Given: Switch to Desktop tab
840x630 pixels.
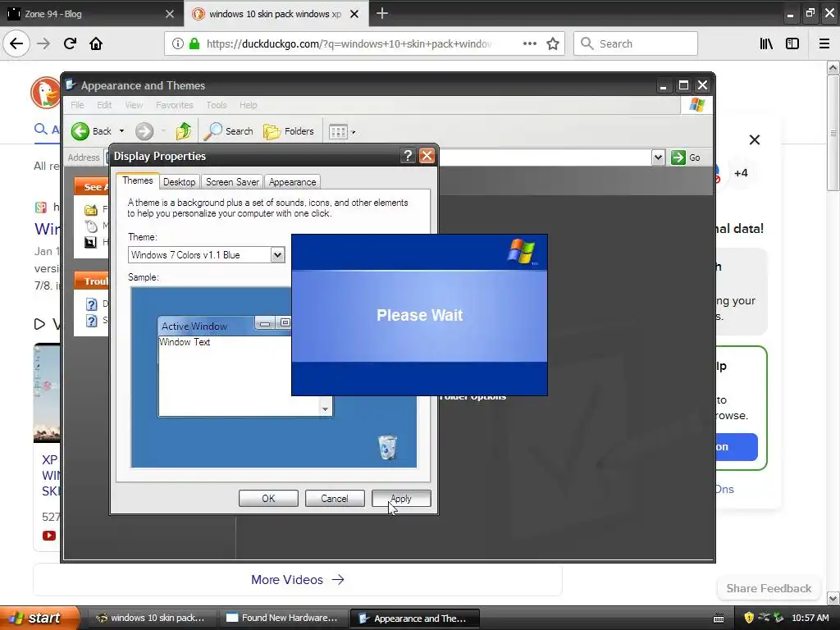Looking at the screenshot, I should pos(179,182).
